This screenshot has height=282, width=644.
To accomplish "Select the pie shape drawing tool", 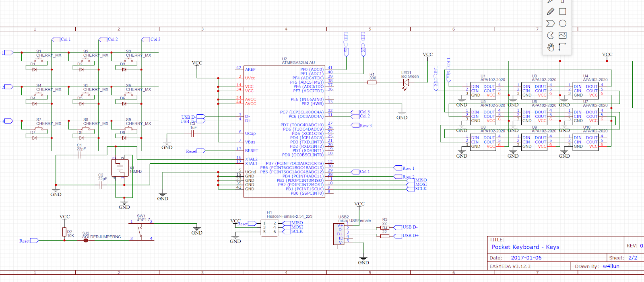I will tap(551, 35).
